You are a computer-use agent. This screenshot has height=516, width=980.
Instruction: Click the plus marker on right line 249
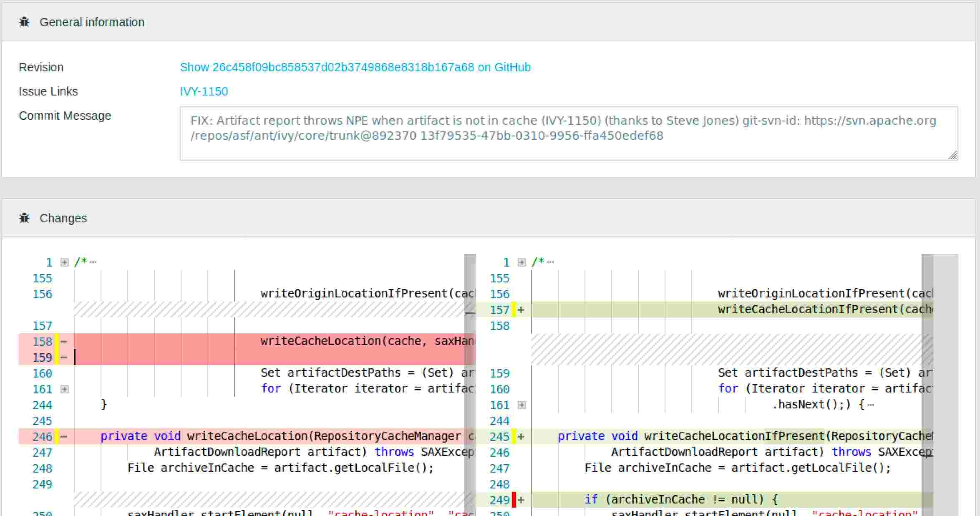tap(521, 500)
